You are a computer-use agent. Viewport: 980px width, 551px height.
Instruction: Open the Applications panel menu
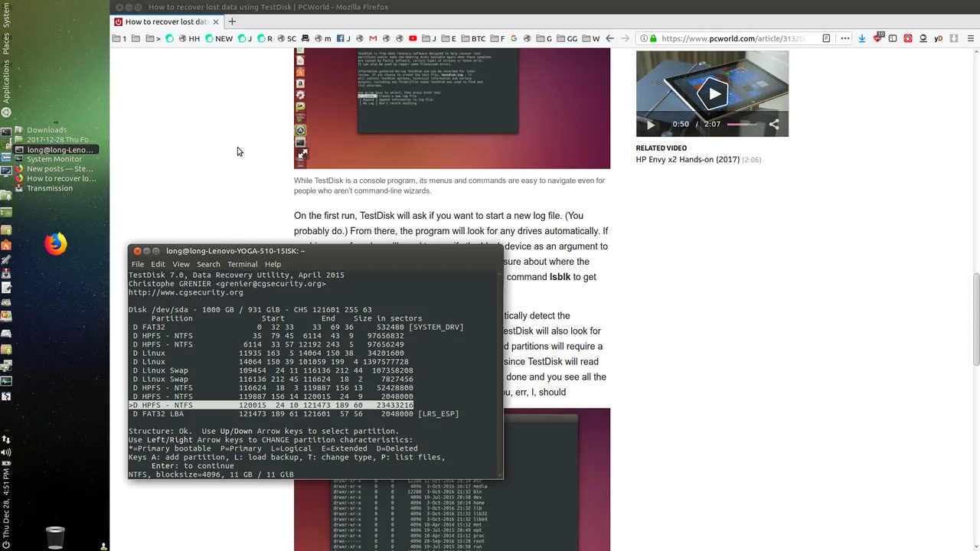(x=6, y=82)
